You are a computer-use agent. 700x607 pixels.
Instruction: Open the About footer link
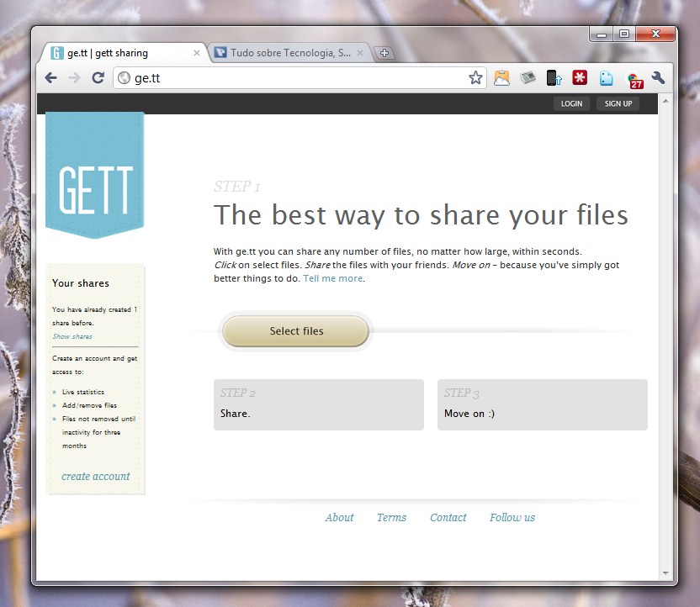[x=339, y=517]
